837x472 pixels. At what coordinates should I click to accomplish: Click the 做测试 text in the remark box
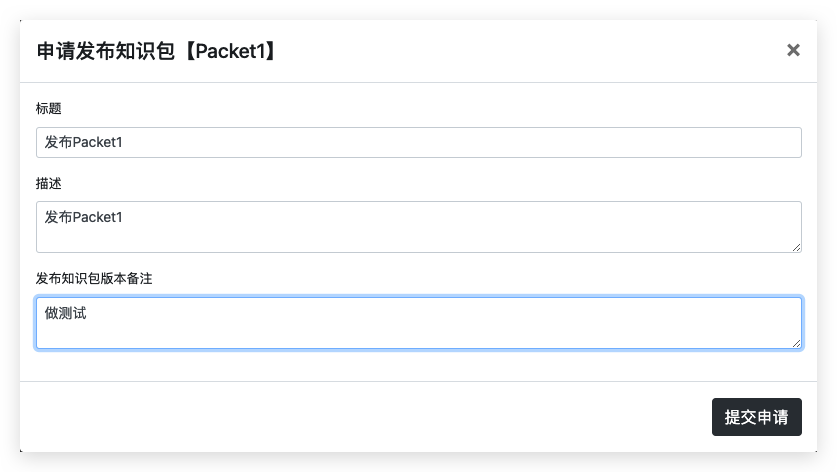point(66,313)
